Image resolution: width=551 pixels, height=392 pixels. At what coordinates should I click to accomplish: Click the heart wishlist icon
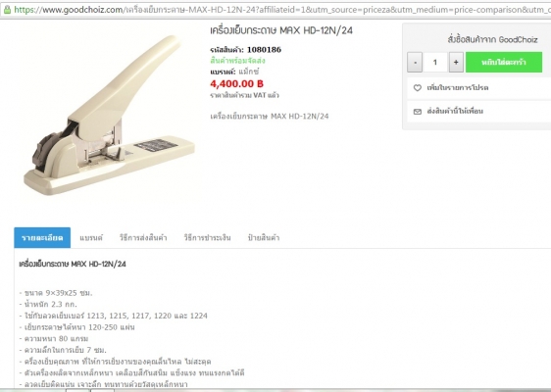point(417,88)
